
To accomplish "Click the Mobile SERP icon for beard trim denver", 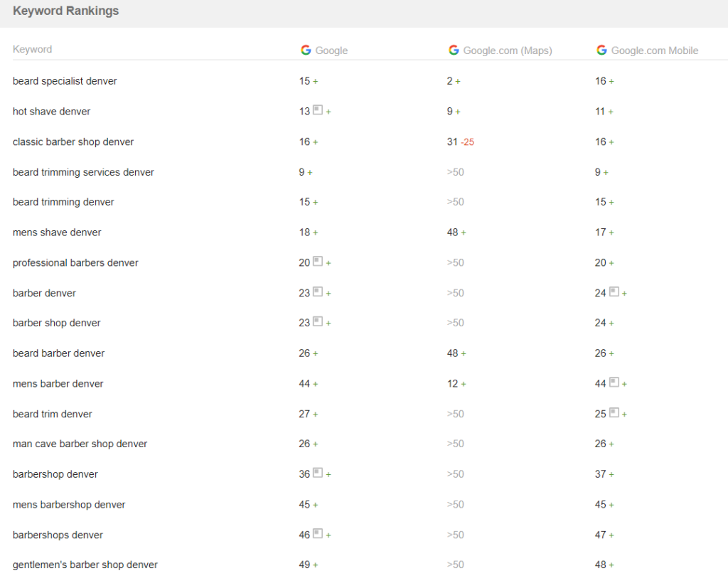I will click(614, 413).
